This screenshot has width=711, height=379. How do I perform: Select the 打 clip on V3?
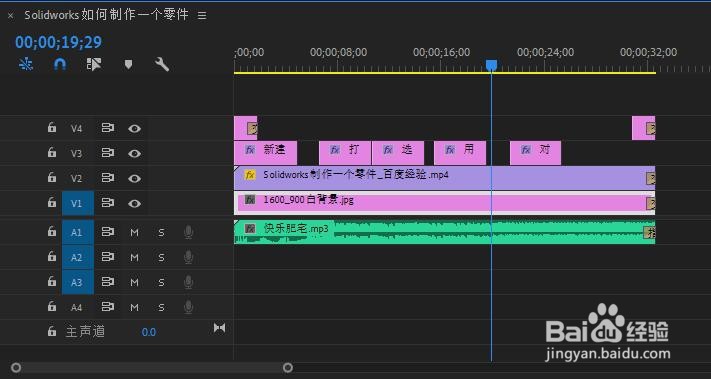[x=345, y=153]
